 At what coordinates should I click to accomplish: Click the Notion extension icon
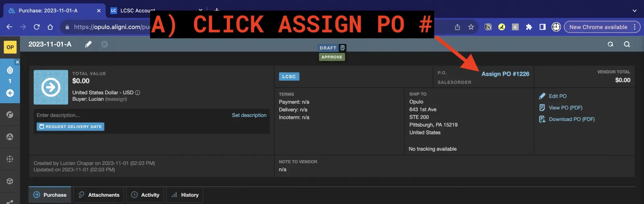click(488, 27)
